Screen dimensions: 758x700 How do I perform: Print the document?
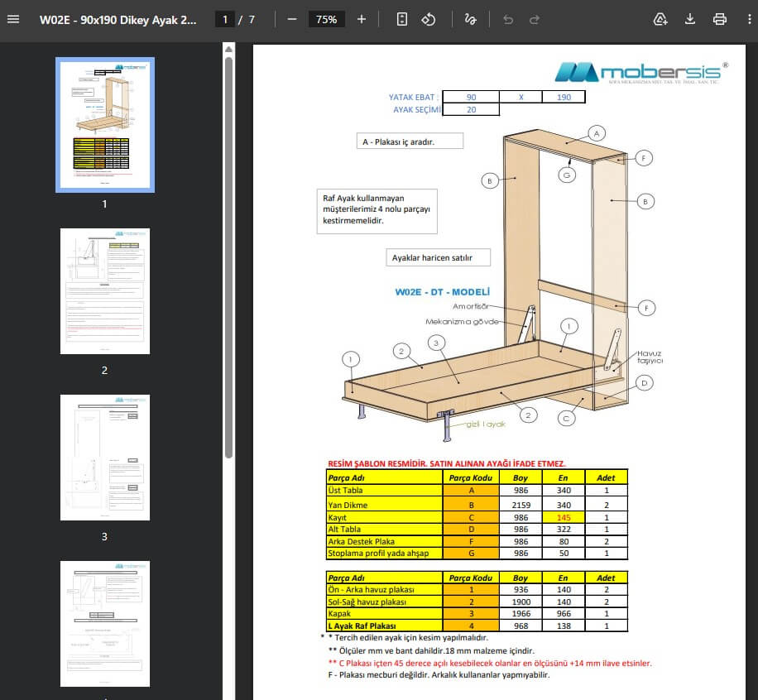click(720, 19)
